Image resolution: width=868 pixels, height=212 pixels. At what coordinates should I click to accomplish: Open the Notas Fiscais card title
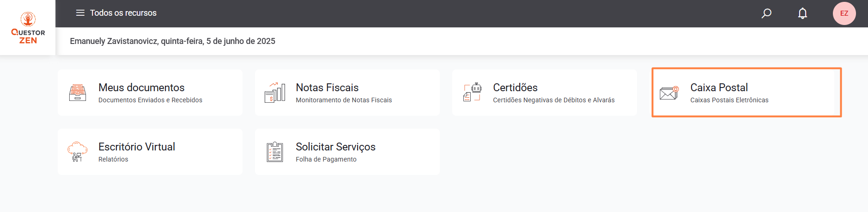327,87
